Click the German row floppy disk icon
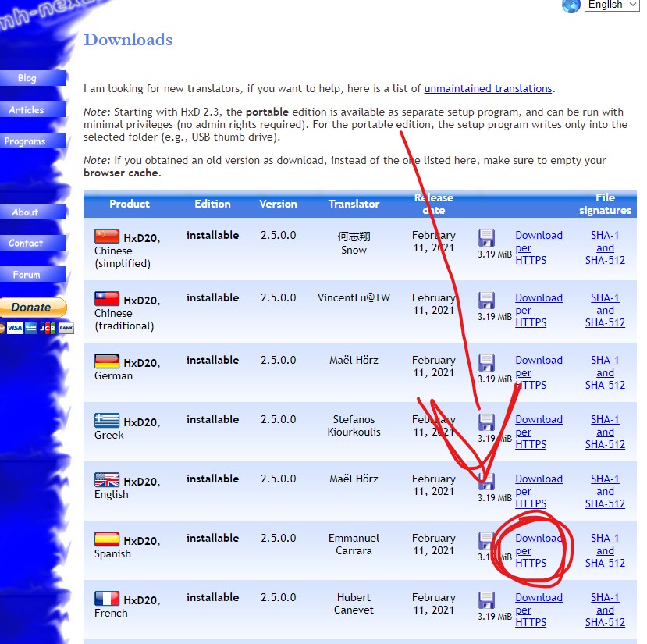Image resolution: width=647 pixels, height=644 pixels. click(486, 363)
